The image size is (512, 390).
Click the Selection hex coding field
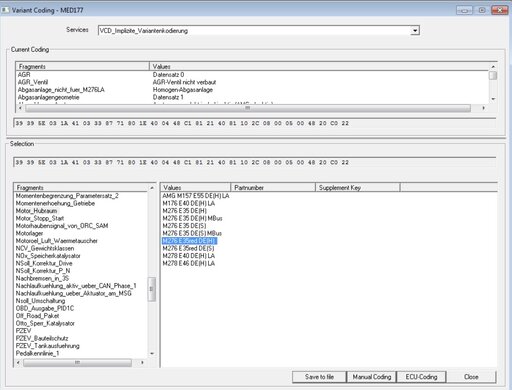click(254, 162)
